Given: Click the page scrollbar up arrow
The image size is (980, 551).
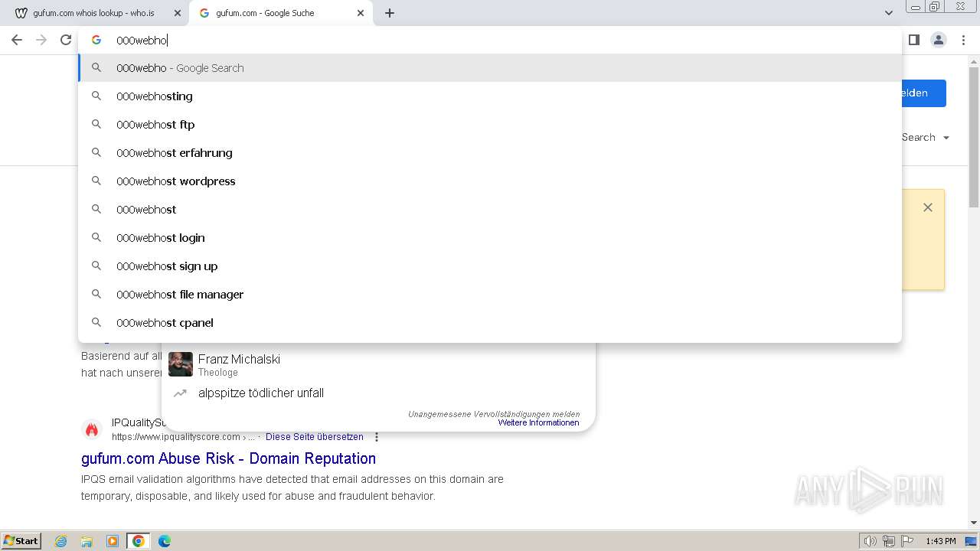Looking at the screenshot, I should pyautogui.click(x=974, y=61).
